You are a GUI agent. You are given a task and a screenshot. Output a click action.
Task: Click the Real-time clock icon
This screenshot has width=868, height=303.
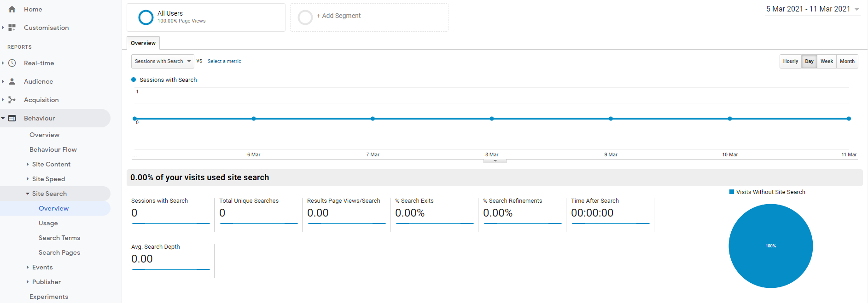[x=12, y=63]
